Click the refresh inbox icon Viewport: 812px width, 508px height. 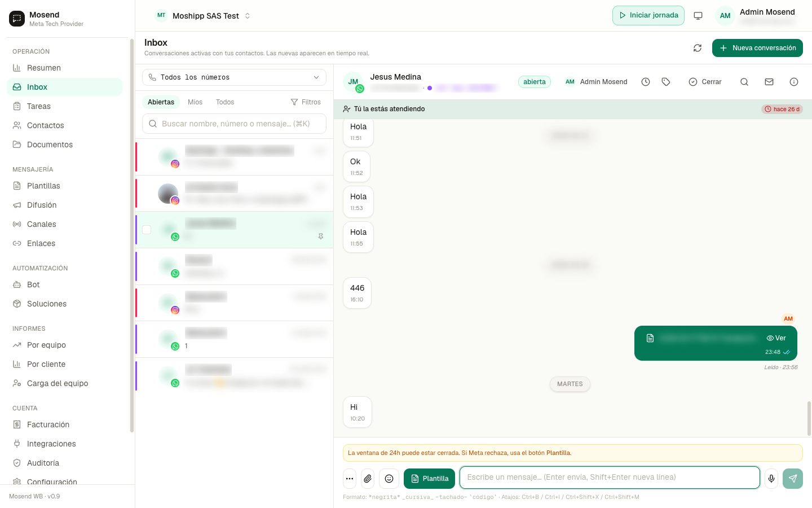pyautogui.click(x=698, y=48)
